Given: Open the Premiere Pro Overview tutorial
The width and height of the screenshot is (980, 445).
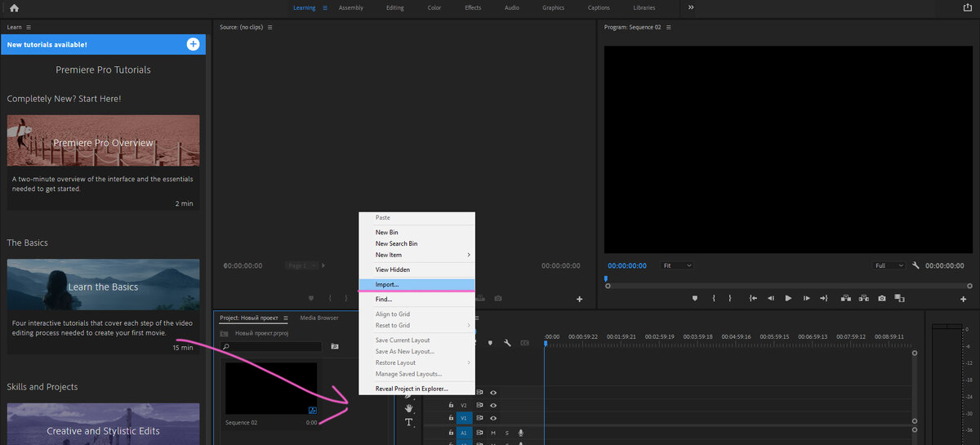Looking at the screenshot, I should [x=103, y=142].
